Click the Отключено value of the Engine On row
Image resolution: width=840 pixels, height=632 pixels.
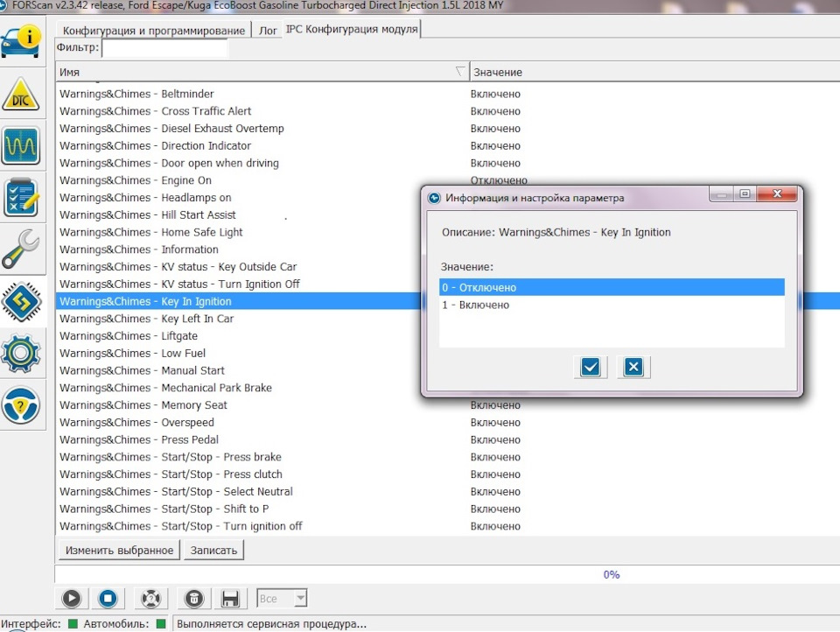tap(499, 180)
